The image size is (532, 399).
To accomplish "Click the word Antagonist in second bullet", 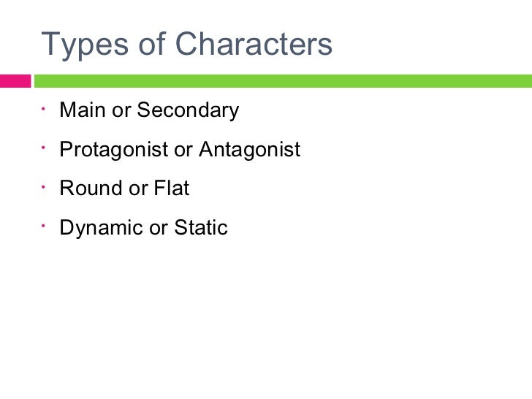I will pos(250,150).
